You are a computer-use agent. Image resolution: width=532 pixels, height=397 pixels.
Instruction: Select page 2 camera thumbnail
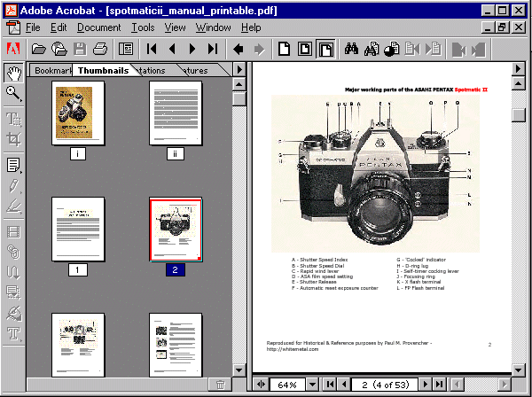click(176, 230)
